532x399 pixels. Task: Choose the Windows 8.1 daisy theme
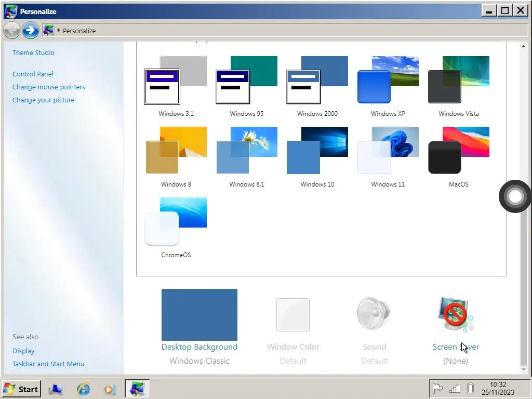(x=247, y=150)
